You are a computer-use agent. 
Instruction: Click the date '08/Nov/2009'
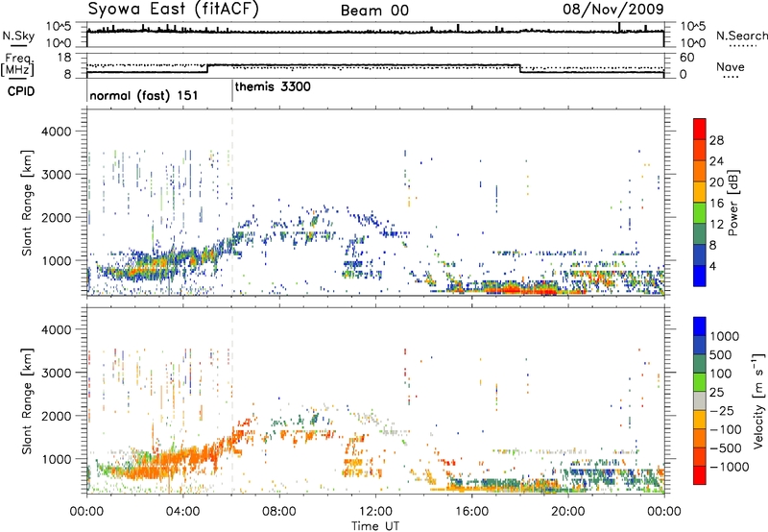point(612,9)
